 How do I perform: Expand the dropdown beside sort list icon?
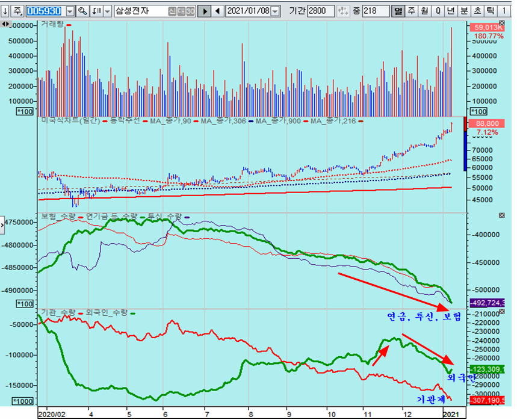point(107,11)
